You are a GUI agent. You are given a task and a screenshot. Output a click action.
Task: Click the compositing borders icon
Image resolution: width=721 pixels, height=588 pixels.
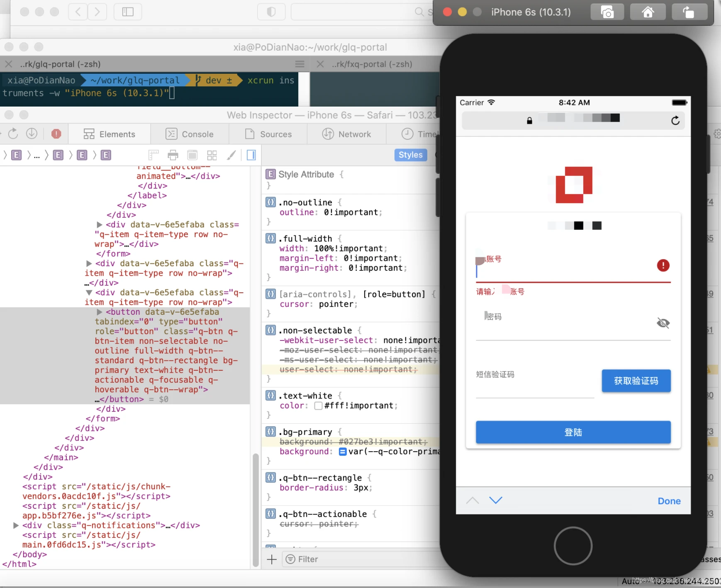tap(192, 155)
